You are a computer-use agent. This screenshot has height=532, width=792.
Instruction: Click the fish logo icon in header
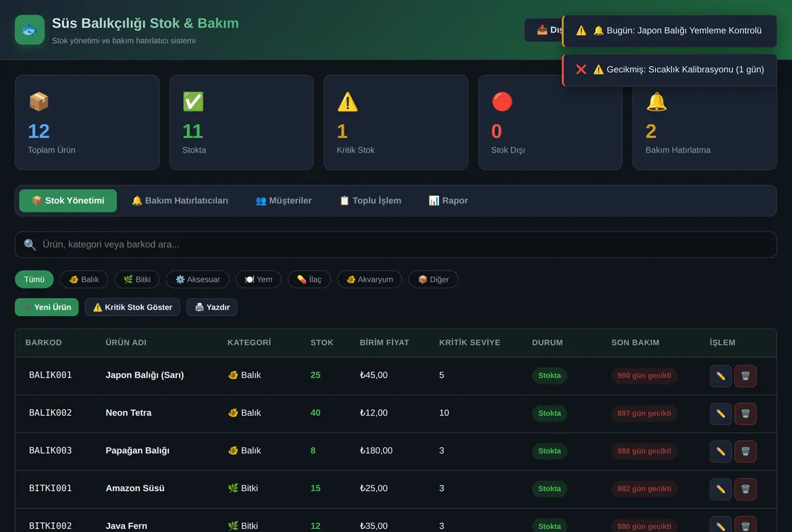tap(30, 30)
